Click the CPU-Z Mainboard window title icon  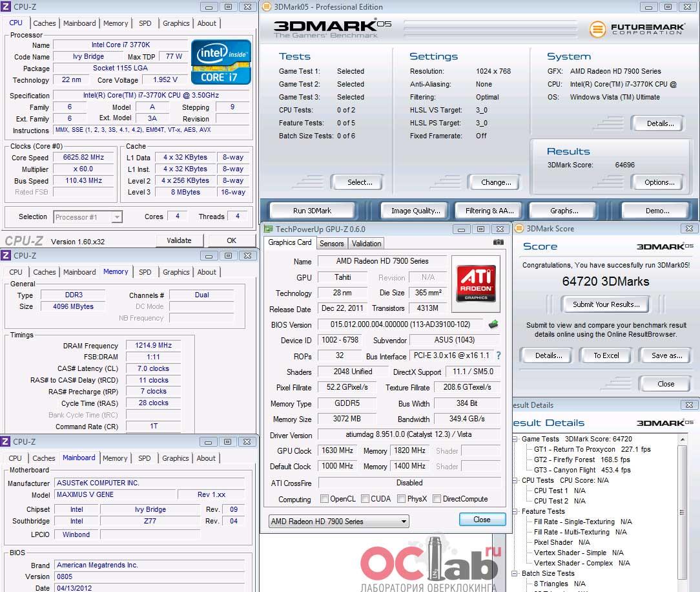click(5, 441)
